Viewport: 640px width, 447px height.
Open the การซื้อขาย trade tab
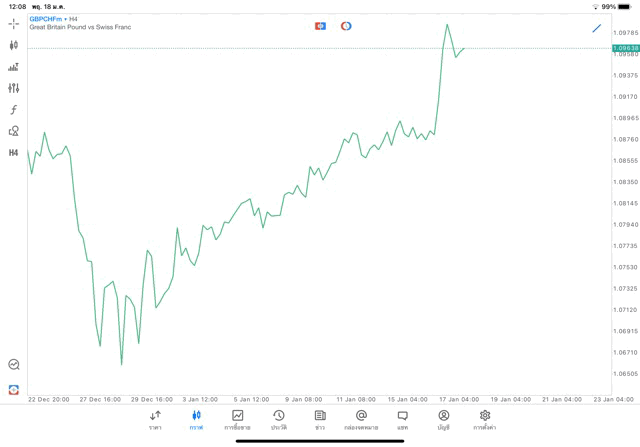pos(238,420)
